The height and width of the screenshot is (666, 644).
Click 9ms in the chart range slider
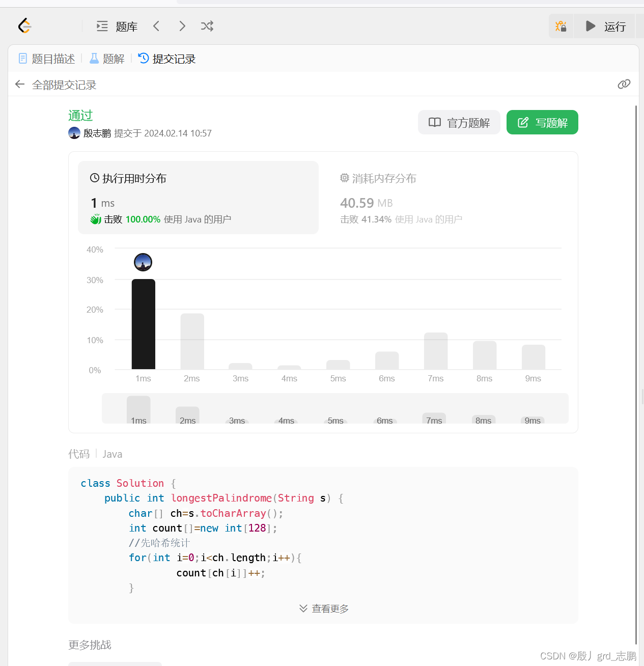[533, 421]
